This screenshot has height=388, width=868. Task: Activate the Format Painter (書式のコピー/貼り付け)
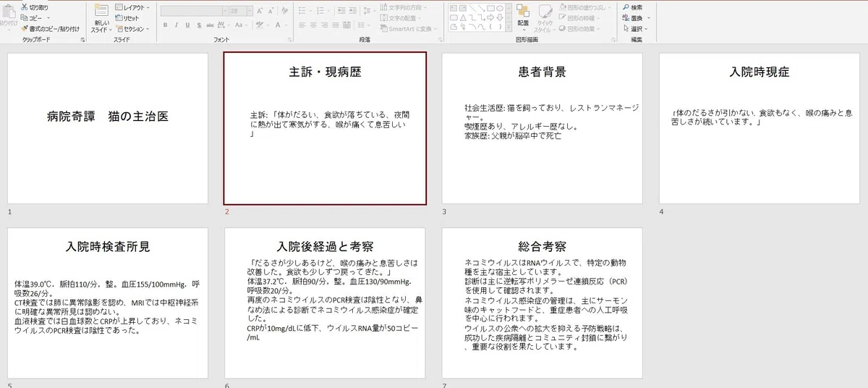50,28
